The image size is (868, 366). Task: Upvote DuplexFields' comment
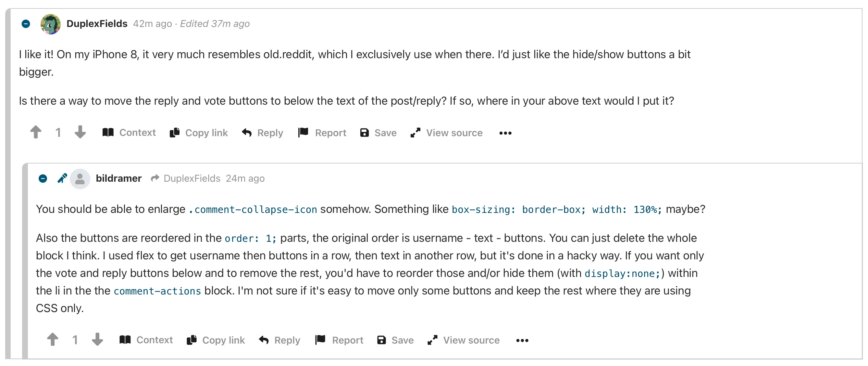(x=36, y=132)
